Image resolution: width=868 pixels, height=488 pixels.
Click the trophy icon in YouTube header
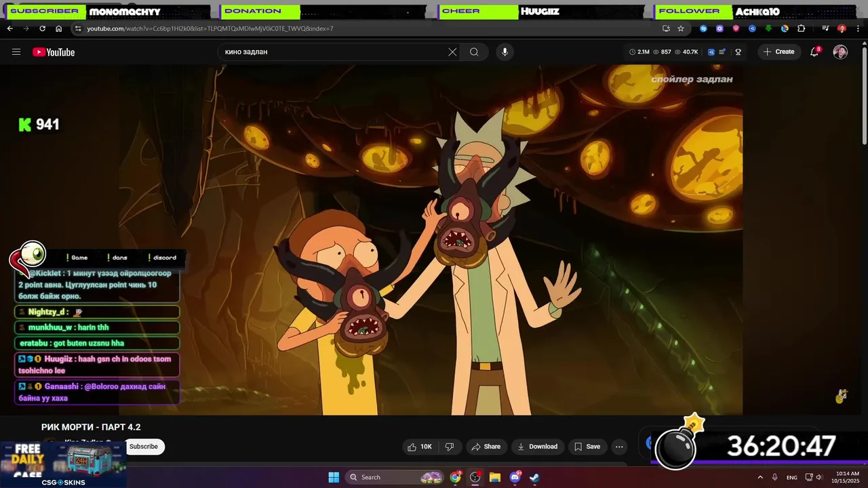[x=738, y=52]
